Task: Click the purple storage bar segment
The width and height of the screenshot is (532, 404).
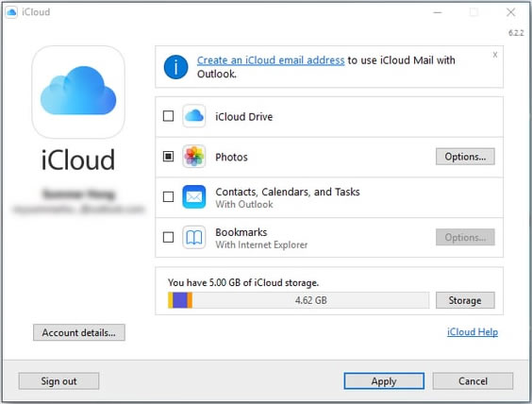Action: coord(180,300)
